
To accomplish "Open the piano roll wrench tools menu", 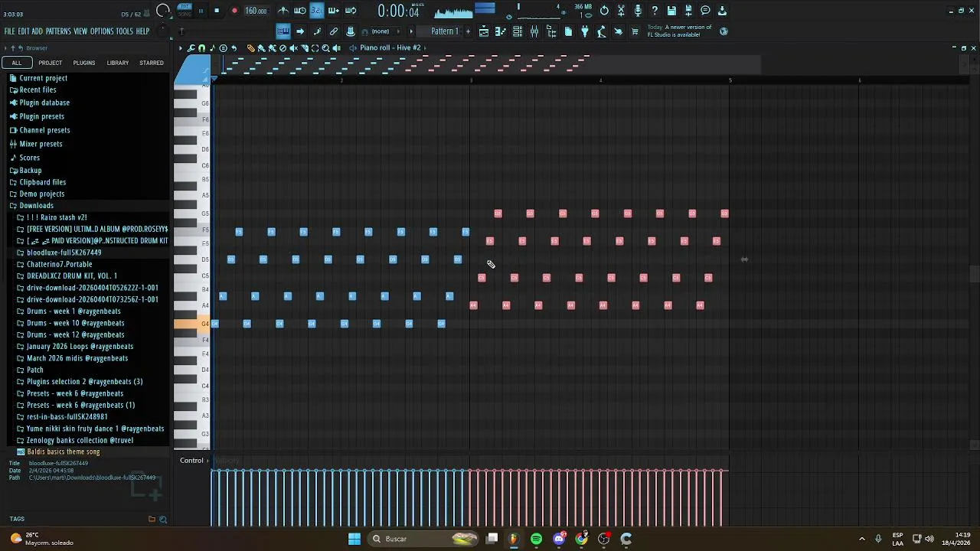I will (191, 48).
